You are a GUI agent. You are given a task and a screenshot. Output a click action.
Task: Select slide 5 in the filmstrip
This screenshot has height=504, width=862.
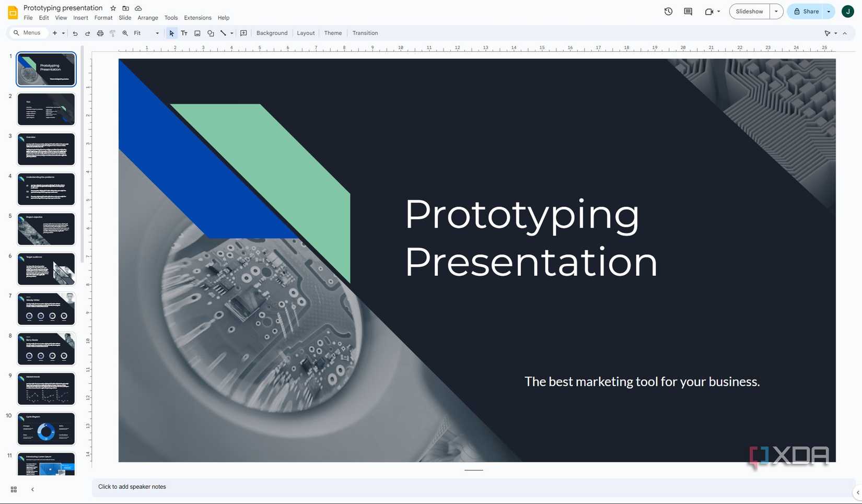coord(46,228)
